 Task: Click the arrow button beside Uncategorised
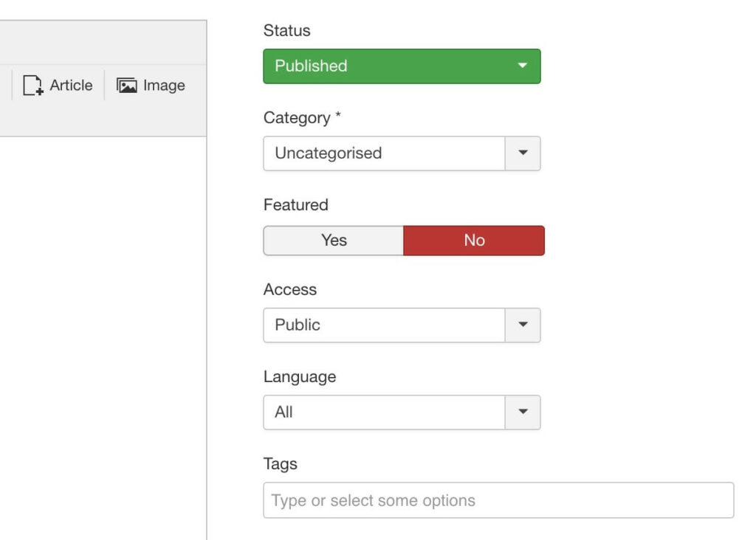tap(523, 153)
